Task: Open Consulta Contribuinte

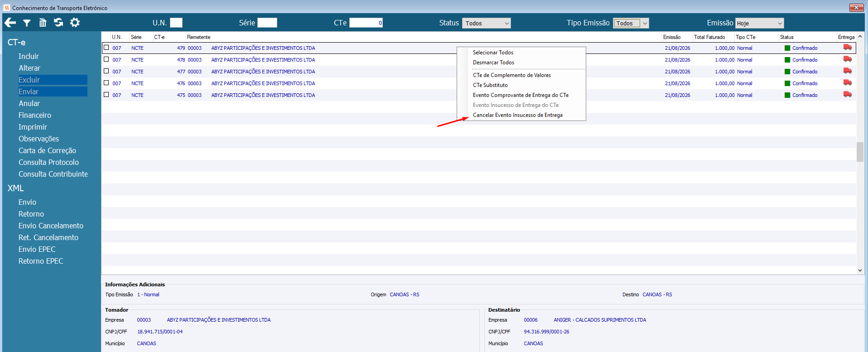Action: 53,174
